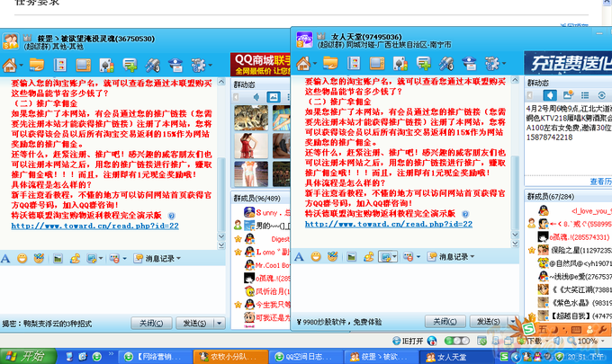612x364 pixels.
Task: Click the soft keyboard icon on Sogou bar
Action: 577,330
